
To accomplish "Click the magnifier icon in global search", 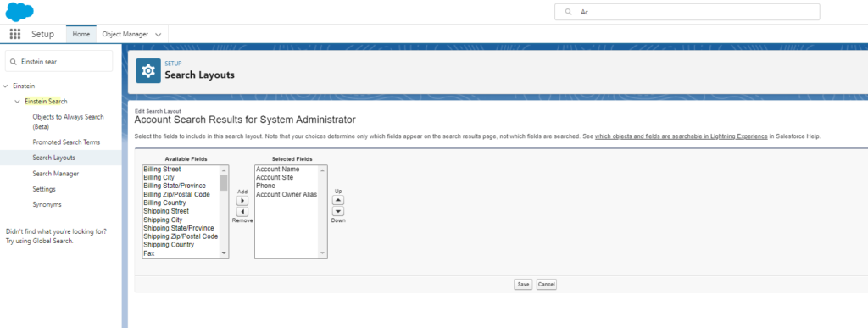I will (568, 12).
